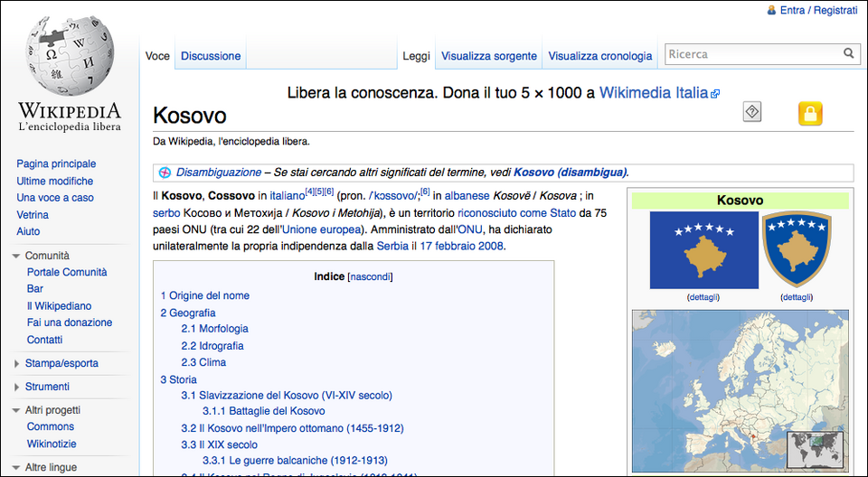The width and height of the screenshot is (868, 477).
Task: Click the IPA pronunciation link /'kɔssovo/
Action: pyautogui.click(x=393, y=196)
